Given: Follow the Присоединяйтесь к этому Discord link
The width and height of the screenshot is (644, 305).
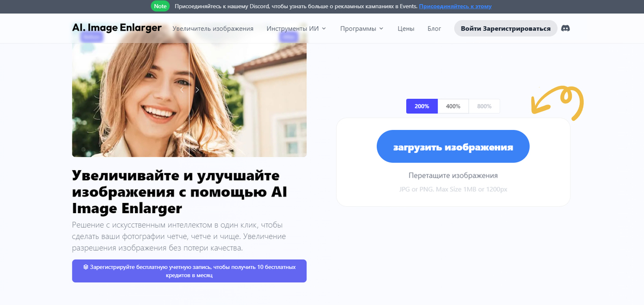Looking at the screenshot, I should pos(455,6).
